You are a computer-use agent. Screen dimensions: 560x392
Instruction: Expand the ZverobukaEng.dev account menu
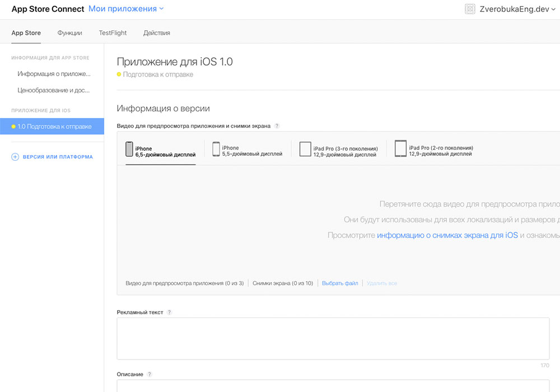pos(517,9)
